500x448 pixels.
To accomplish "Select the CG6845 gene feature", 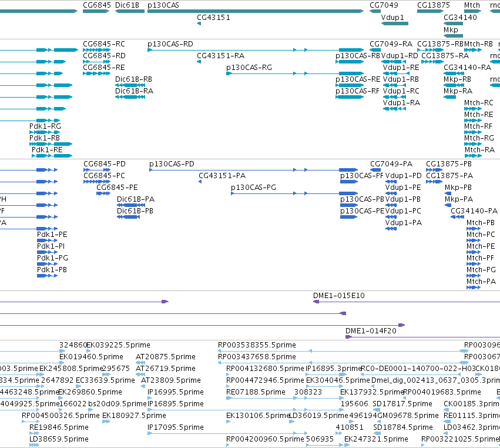I will (x=96, y=11).
